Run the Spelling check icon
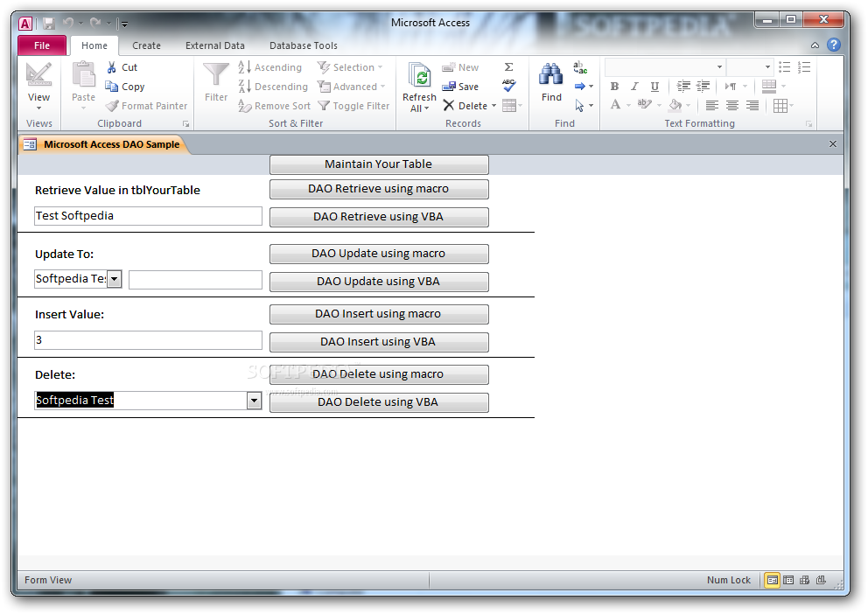Viewport: 868px width, 614px height. pyautogui.click(x=508, y=86)
